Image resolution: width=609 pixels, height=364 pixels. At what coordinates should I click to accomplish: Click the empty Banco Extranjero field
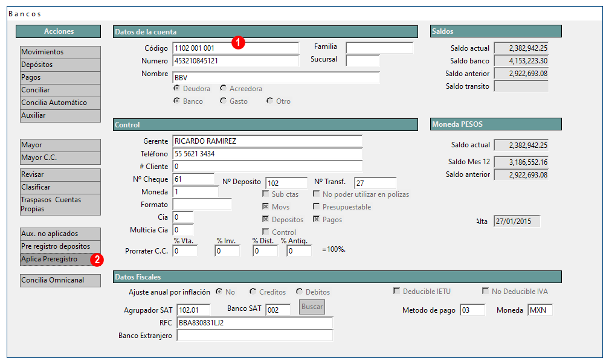(255, 335)
